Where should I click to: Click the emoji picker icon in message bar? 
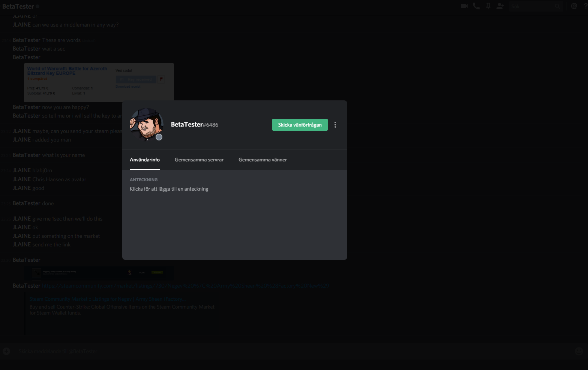pyautogui.click(x=579, y=351)
